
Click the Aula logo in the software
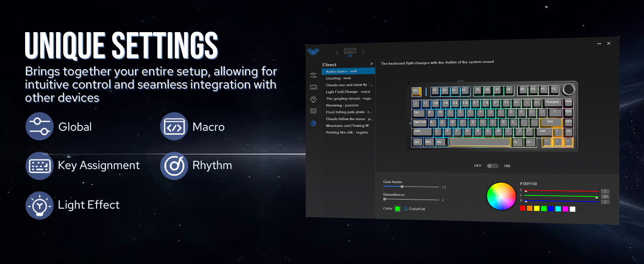pos(313,52)
